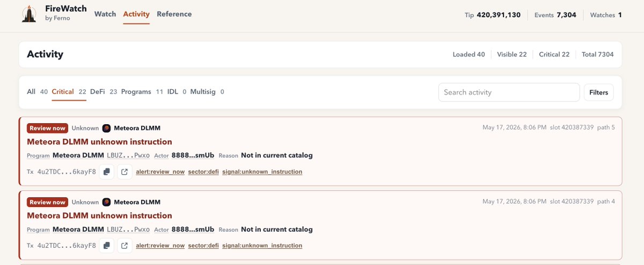Click the Critical 22 statistic next to Total
This screenshot has width=644, height=265.
(x=554, y=54)
